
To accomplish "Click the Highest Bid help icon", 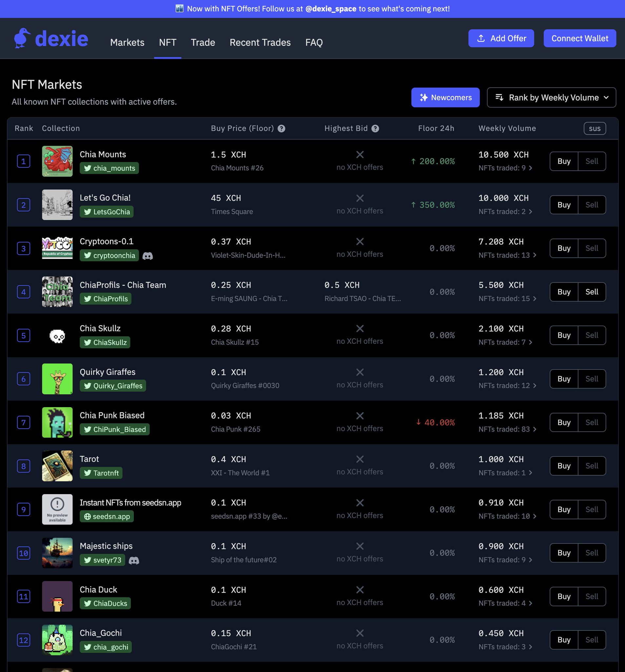I will tap(375, 128).
